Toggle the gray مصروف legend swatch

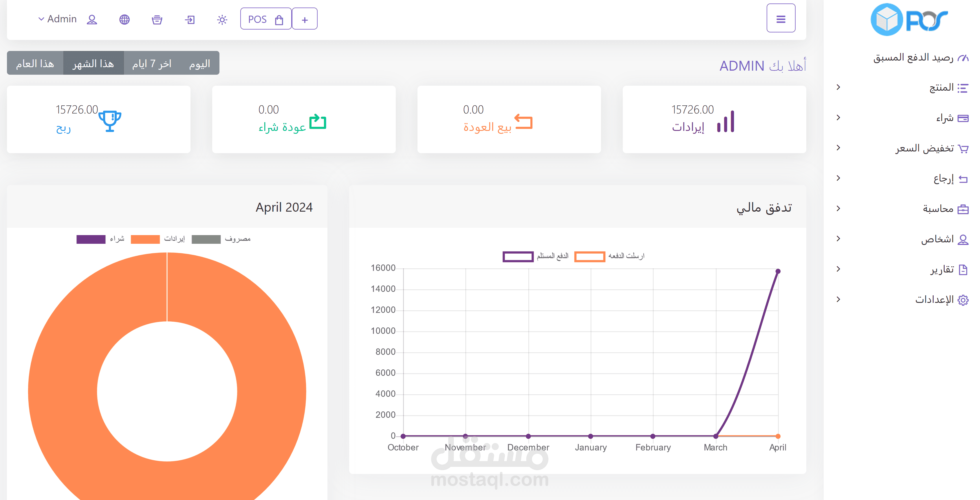[206, 239]
